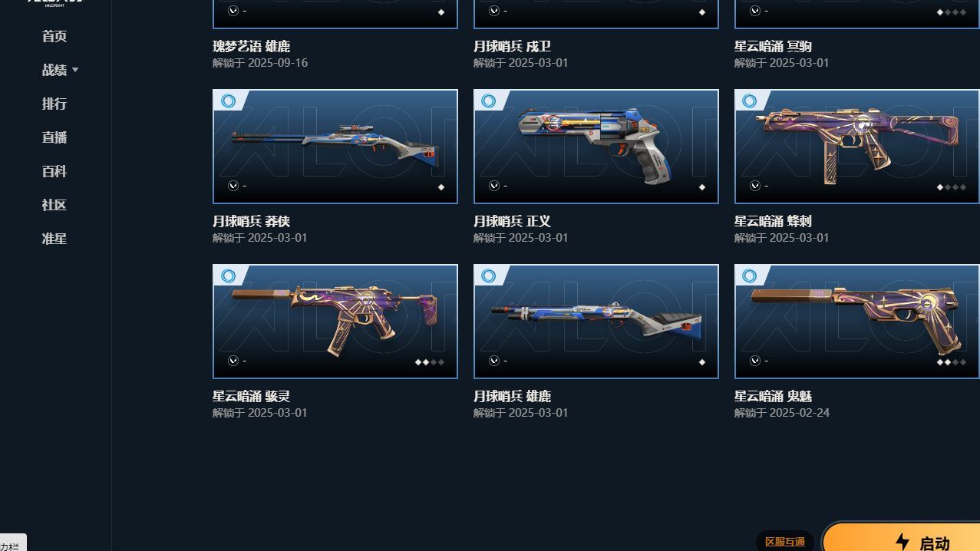Go to the 排行 sidebar section
980x551 pixels.
click(x=54, y=104)
